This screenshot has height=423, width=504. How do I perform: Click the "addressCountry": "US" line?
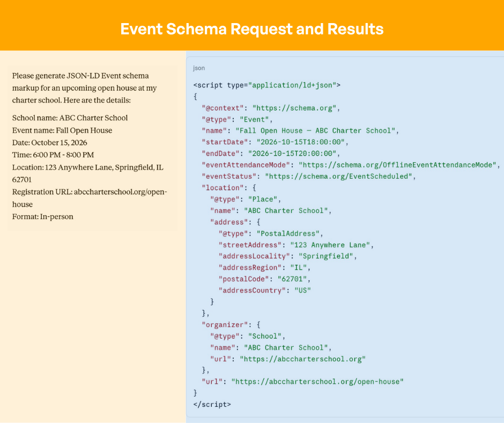click(x=264, y=290)
